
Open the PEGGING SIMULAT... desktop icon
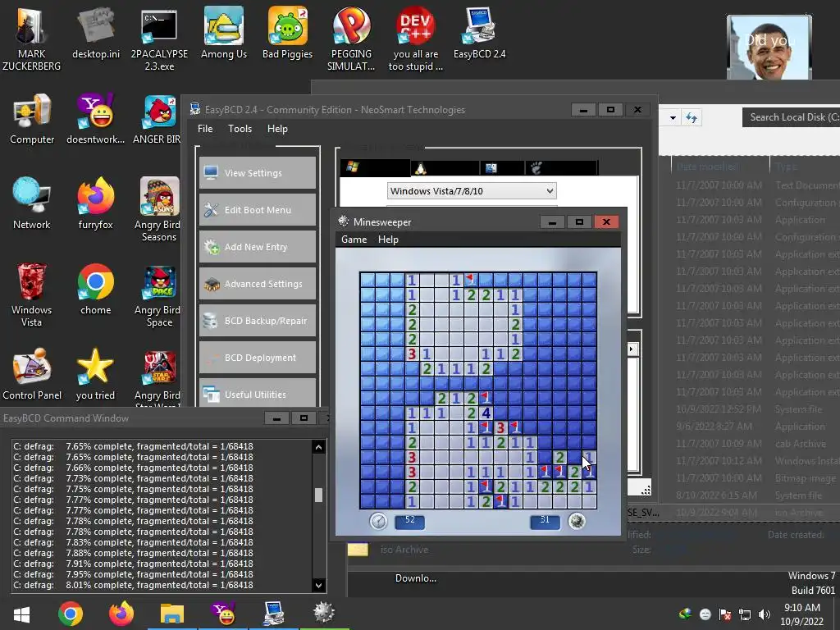click(351, 38)
